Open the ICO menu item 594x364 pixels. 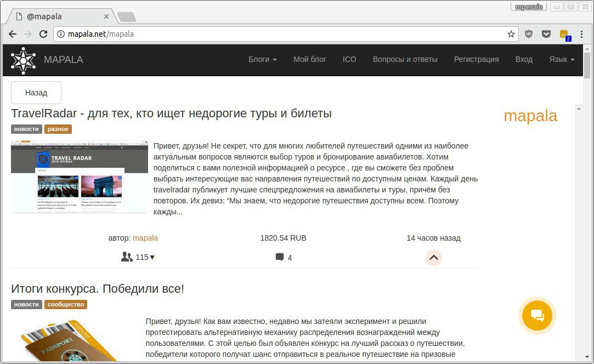(349, 59)
